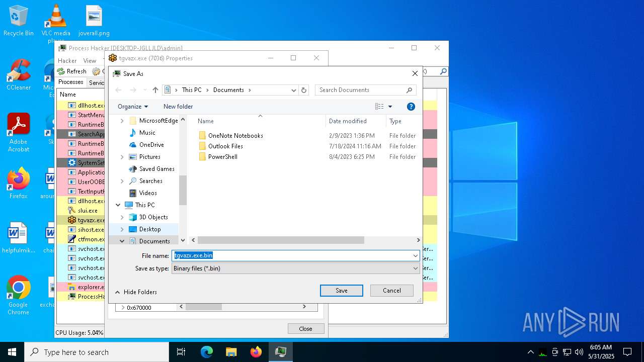Select Videos in navigation pane
This screenshot has width=644, height=362.
pyautogui.click(x=148, y=193)
